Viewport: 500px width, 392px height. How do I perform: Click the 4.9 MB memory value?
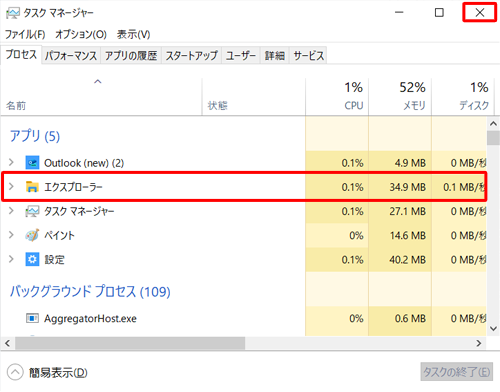tap(410, 163)
